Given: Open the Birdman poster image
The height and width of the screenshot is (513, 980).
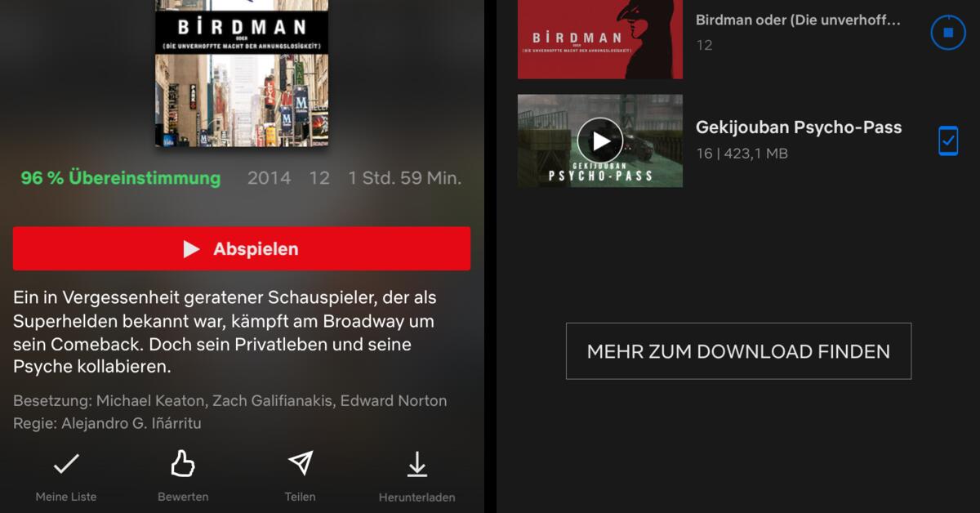Looking at the screenshot, I should click(242, 74).
